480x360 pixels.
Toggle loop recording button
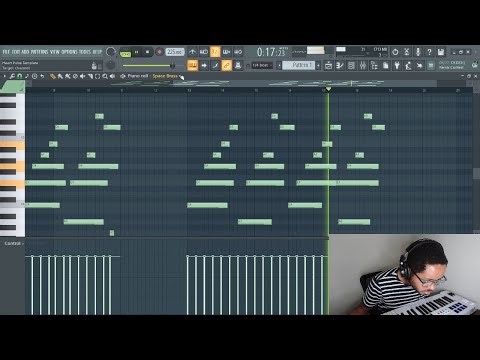pos(238,52)
